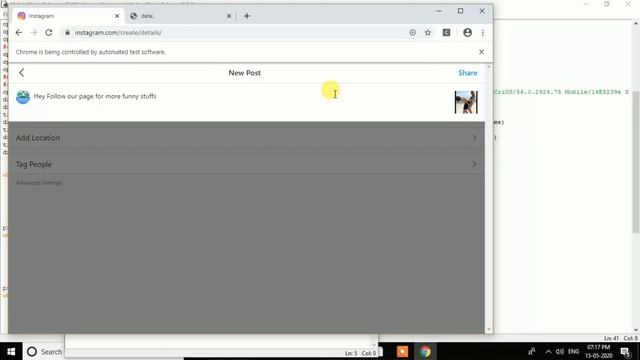This screenshot has width=640, height=360.
Task: Open the notification center icon
Action: [x=625, y=351]
